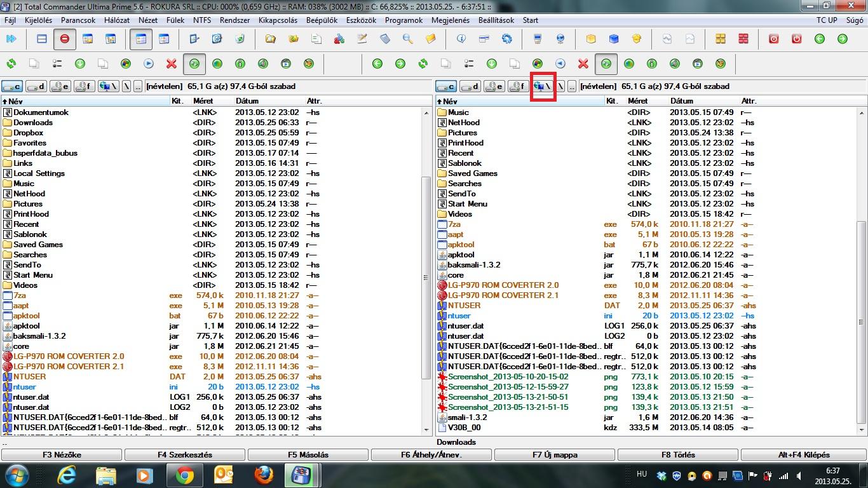
Task: Click the blue double-arrow icon in top toolbar
Action: coord(11,39)
